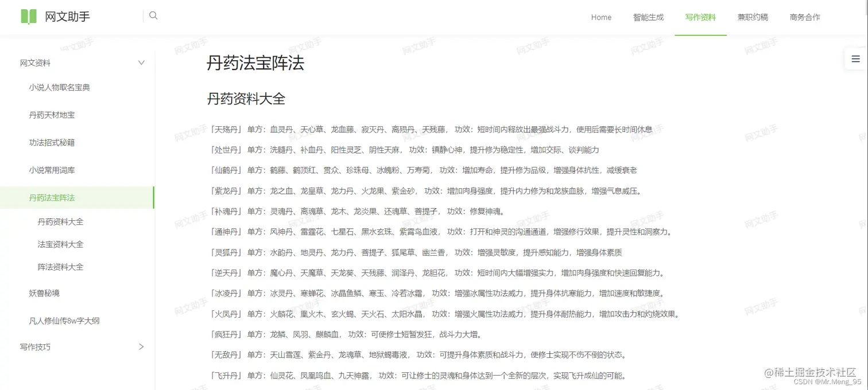Open the search magnifier icon
This screenshot has width=868, height=390.
pos(153,15)
